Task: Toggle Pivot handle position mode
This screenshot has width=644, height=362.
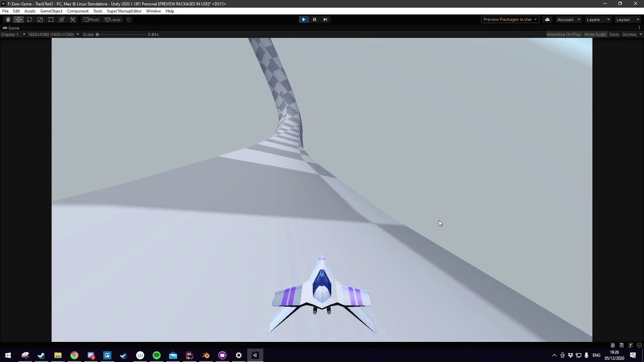Action: tap(91, 19)
